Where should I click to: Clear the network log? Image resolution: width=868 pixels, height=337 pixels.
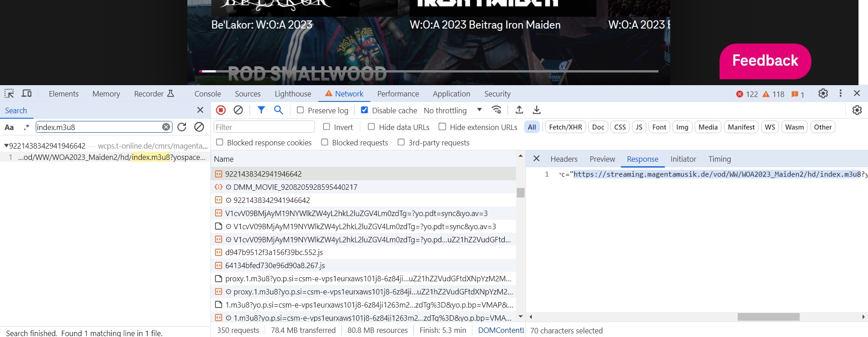[238, 110]
